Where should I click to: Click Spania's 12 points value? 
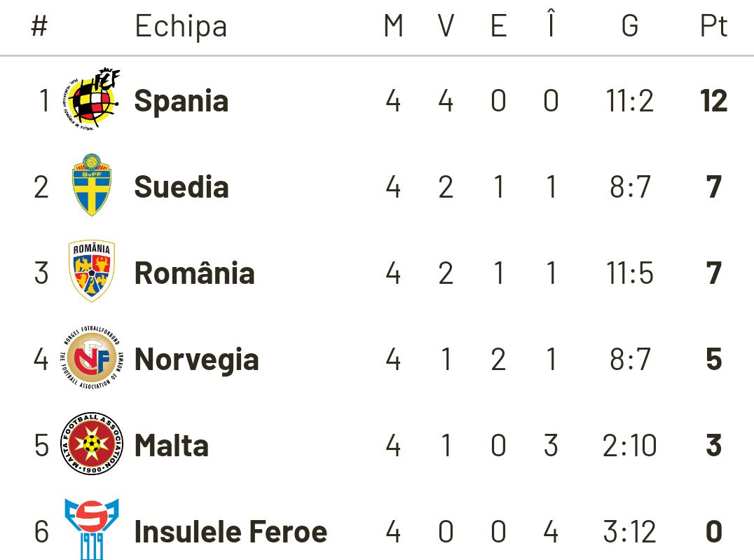pyautogui.click(x=713, y=101)
